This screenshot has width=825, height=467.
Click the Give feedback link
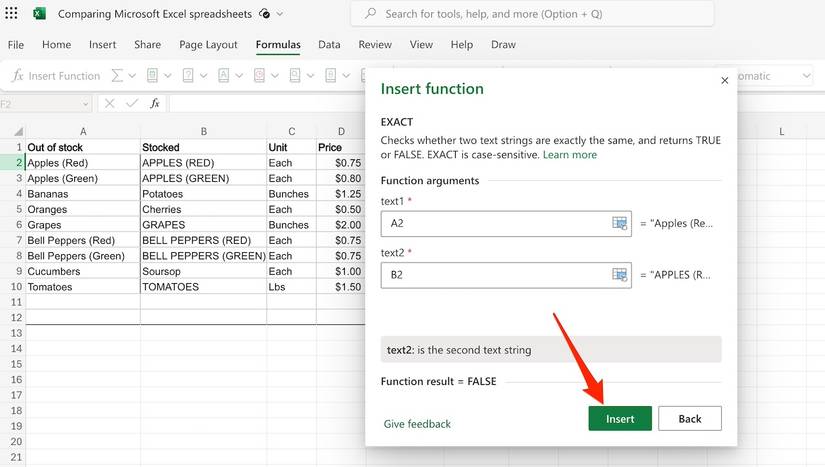pyautogui.click(x=417, y=424)
